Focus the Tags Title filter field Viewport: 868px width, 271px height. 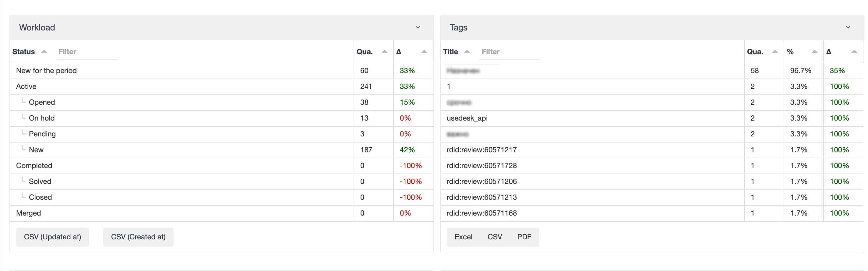510,52
